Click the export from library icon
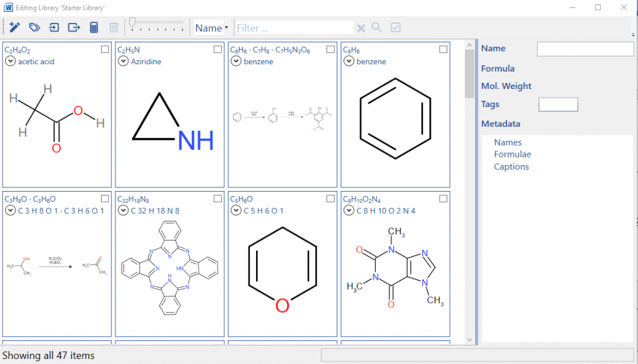Screen dimensions: 638x364 (x=74, y=27)
